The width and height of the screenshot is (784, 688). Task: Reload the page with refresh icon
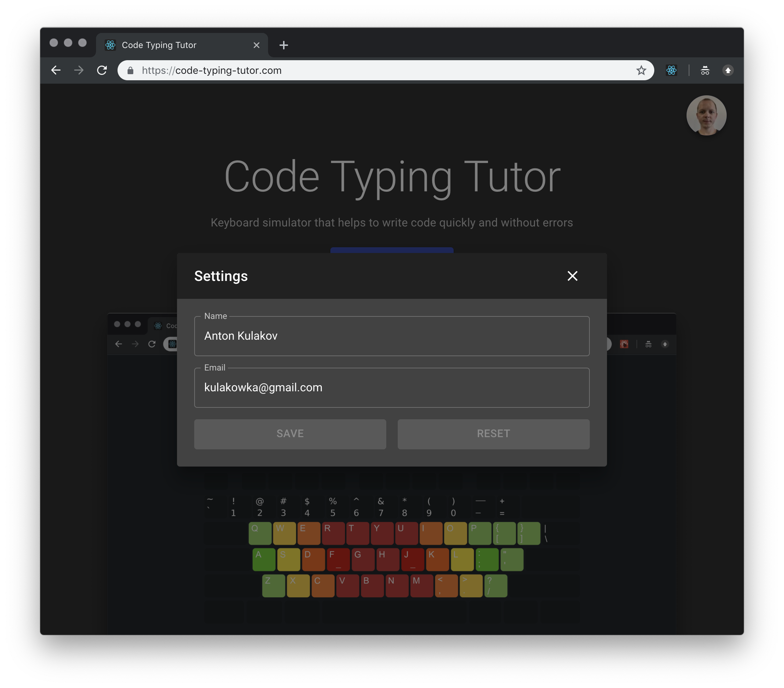coord(102,70)
